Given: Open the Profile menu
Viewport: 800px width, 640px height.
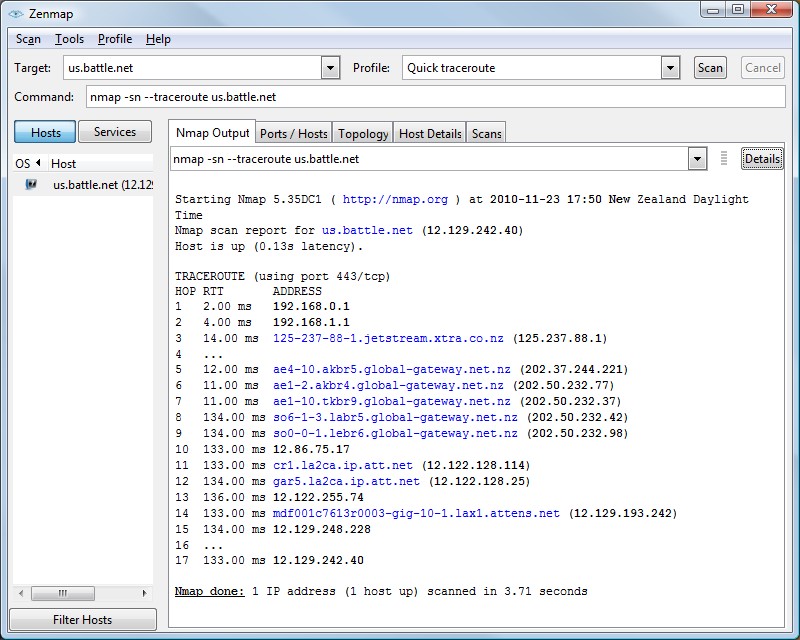Looking at the screenshot, I should pyautogui.click(x=115, y=39).
